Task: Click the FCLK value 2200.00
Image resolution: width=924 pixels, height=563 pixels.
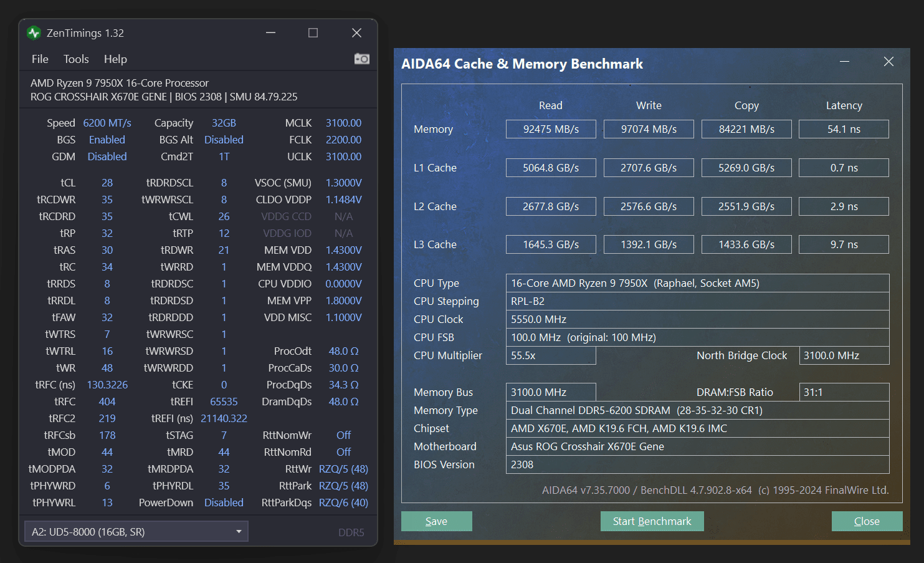Action: [343, 140]
